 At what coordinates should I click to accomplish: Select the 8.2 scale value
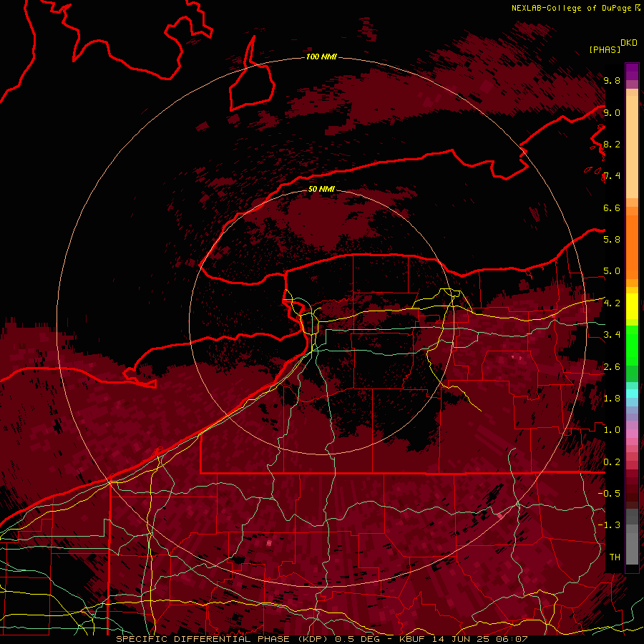612,145
